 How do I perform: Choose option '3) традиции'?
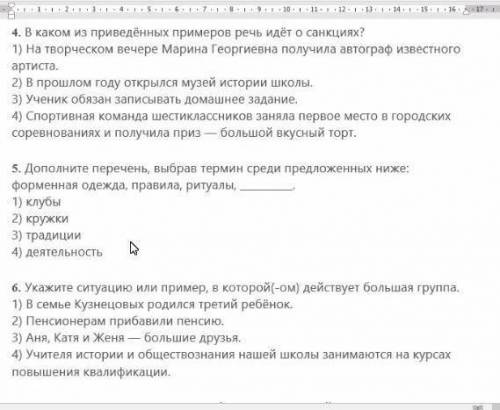46,235
